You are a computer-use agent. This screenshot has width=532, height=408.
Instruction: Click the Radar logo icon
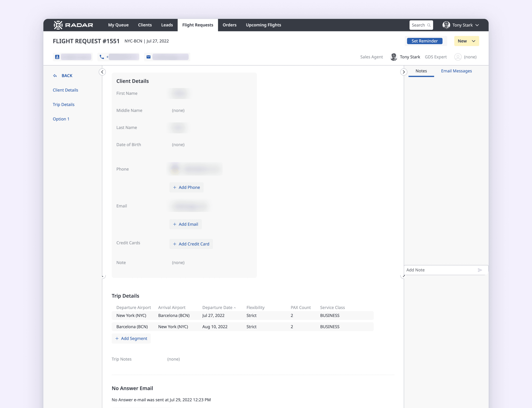tap(58, 25)
